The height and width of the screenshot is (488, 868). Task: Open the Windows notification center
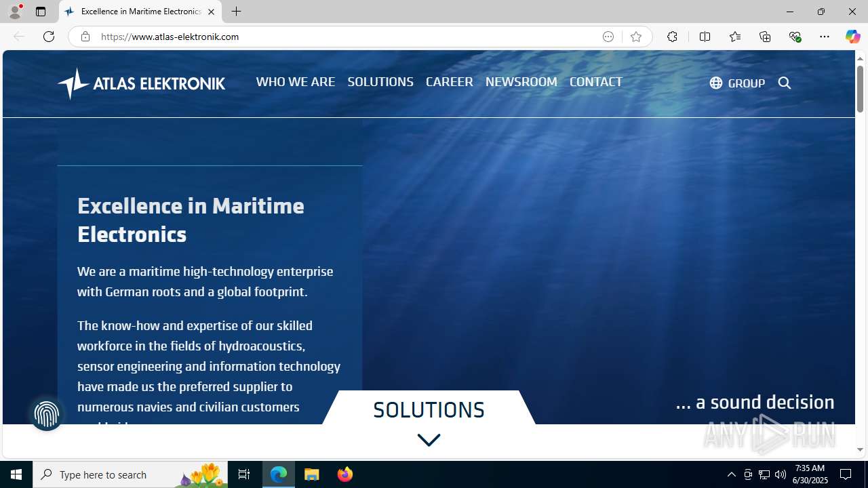tap(846, 474)
